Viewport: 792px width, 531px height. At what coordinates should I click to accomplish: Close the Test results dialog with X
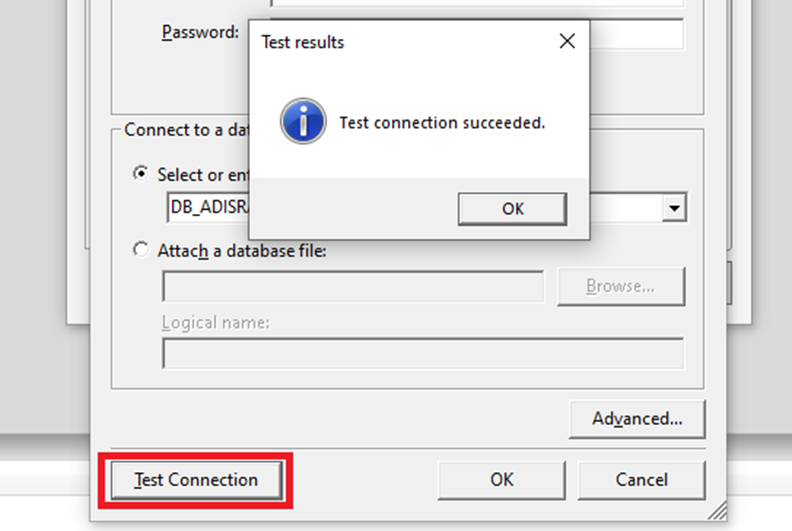pos(567,41)
